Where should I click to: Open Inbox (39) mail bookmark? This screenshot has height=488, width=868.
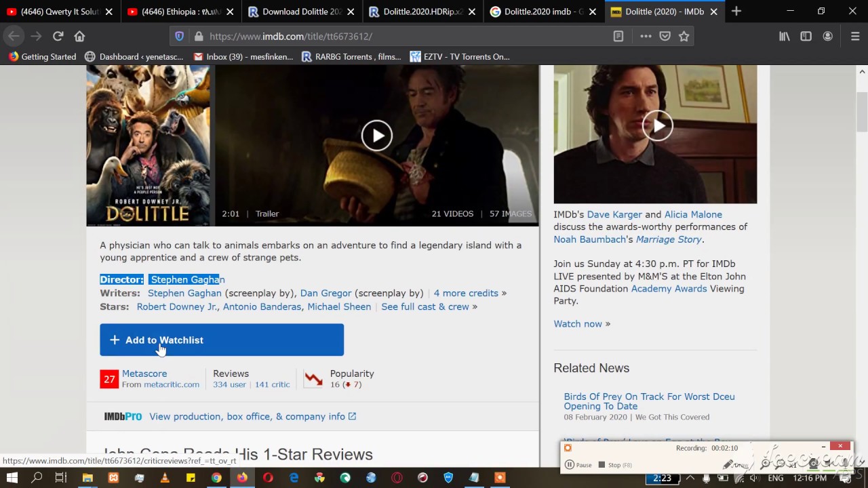(x=243, y=57)
